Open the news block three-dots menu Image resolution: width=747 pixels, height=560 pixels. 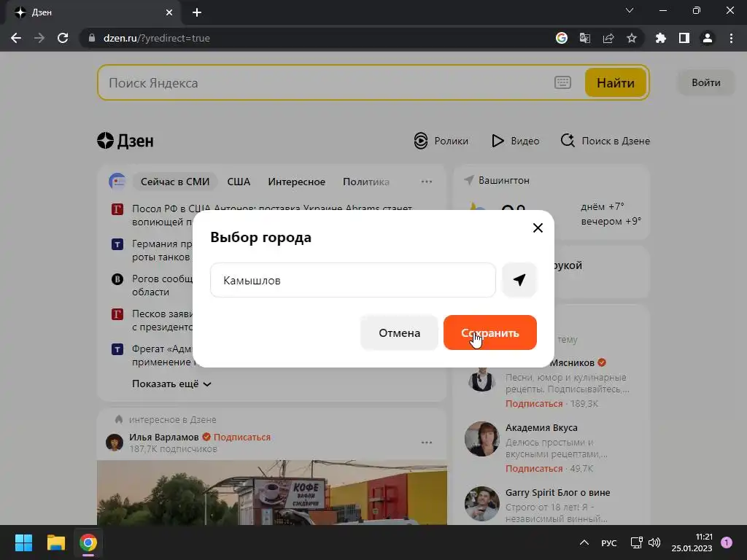click(426, 182)
